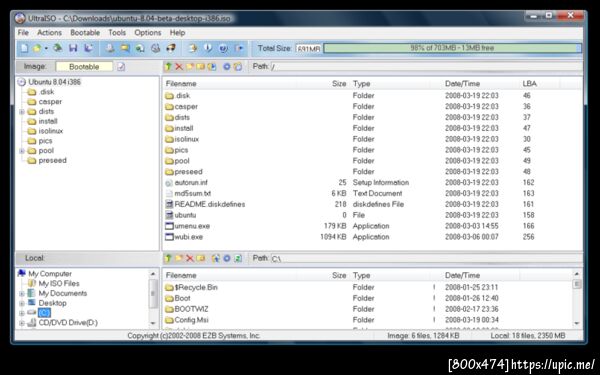600x375 pixels.
Task: Select My ISO Files in the Local tree
Action: pos(59,284)
